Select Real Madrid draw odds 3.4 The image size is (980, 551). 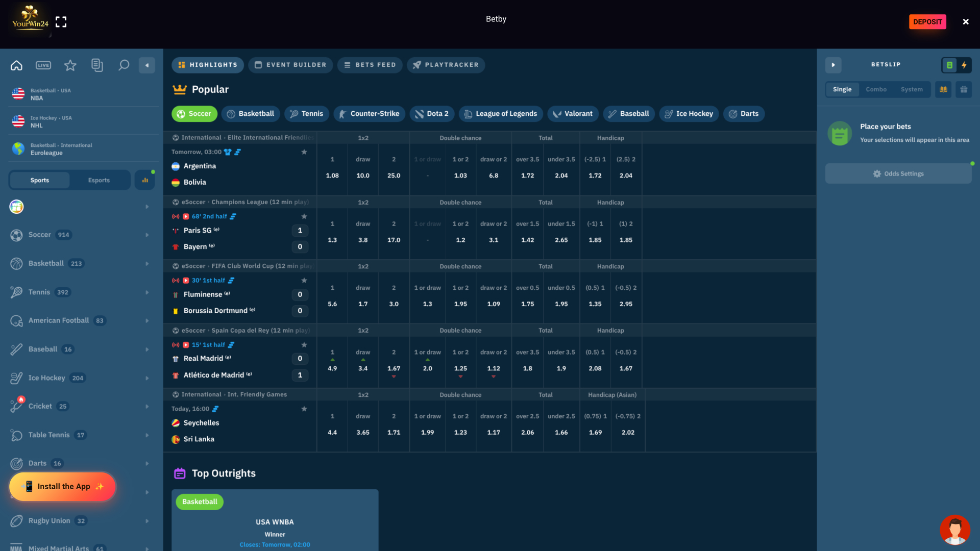[x=363, y=361]
